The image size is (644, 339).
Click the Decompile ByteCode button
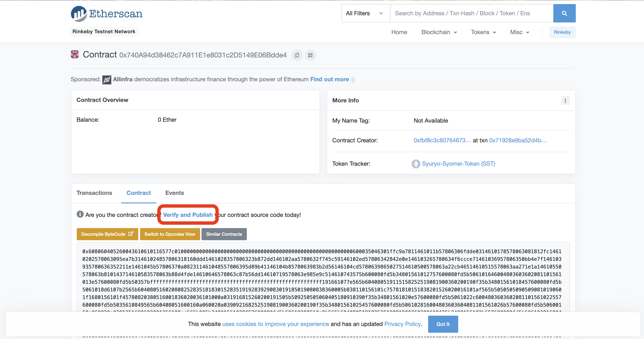tap(107, 234)
